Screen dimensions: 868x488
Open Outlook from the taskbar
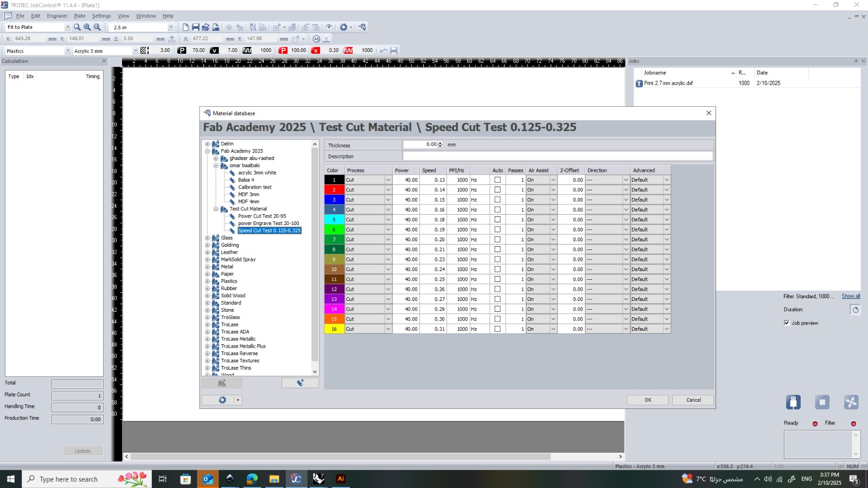pyautogui.click(x=208, y=479)
